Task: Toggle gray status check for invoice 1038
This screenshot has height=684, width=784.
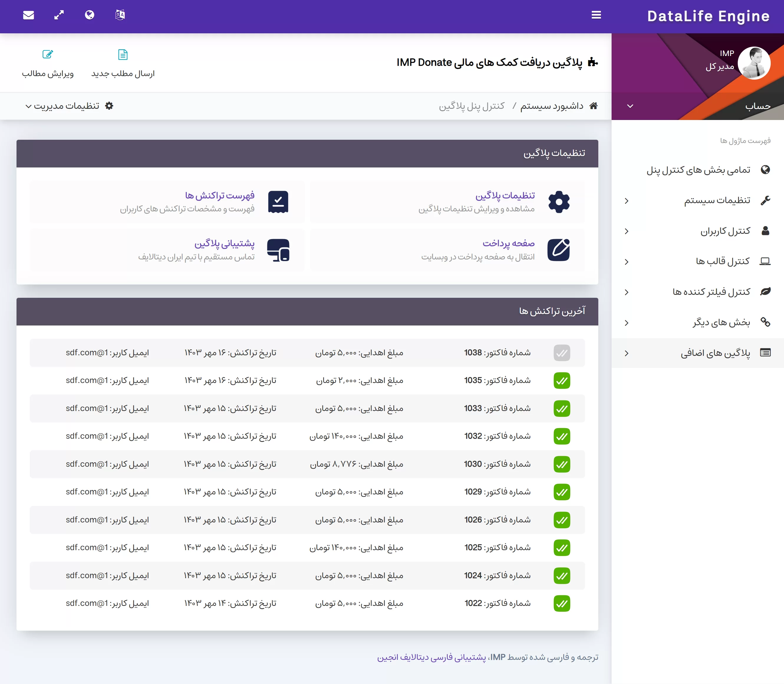Action: [x=561, y=353]
